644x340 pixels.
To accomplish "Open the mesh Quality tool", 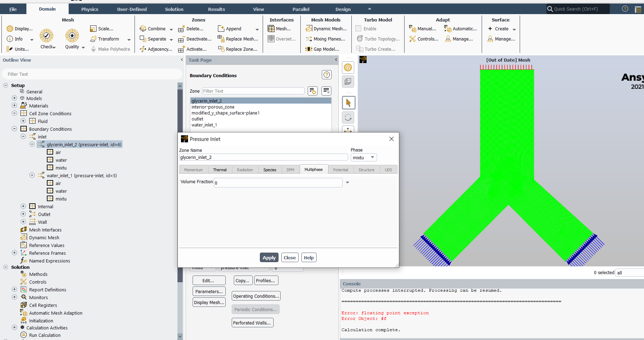I will coord(72,39).
